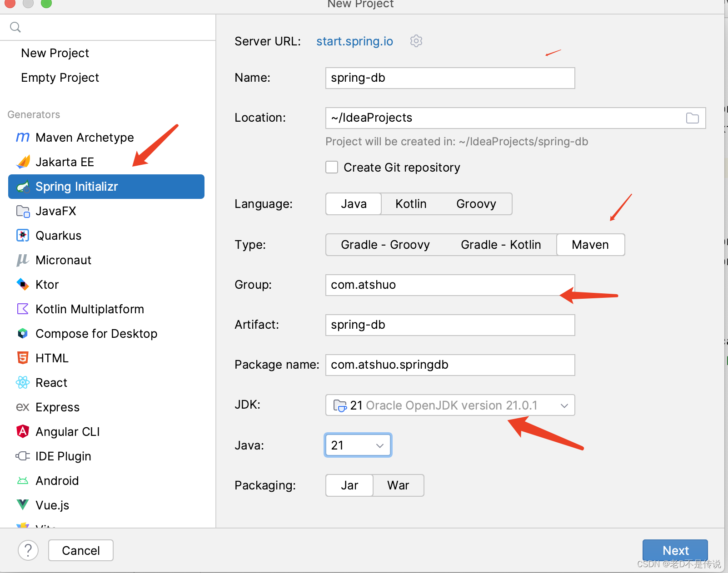Select Jakarta EE generator label

[65, 162]
